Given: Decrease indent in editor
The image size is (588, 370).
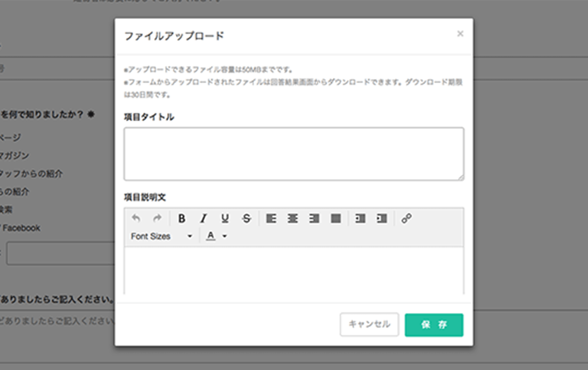Looking at the screenshot, I should click(x=360, y=218).
